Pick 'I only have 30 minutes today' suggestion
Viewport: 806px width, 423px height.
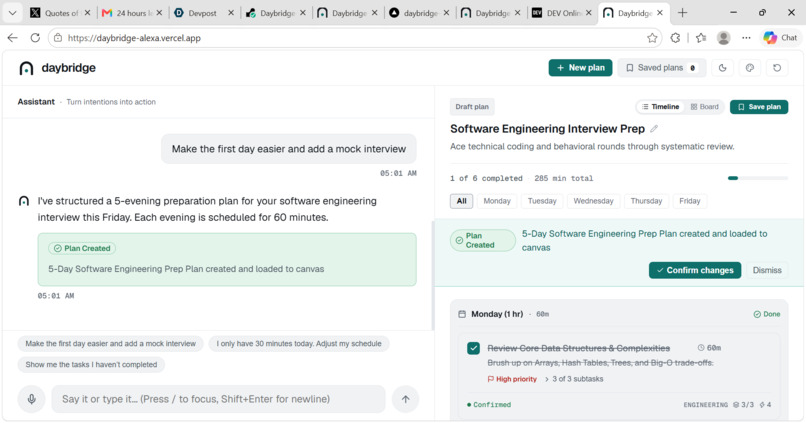(299, 343)
